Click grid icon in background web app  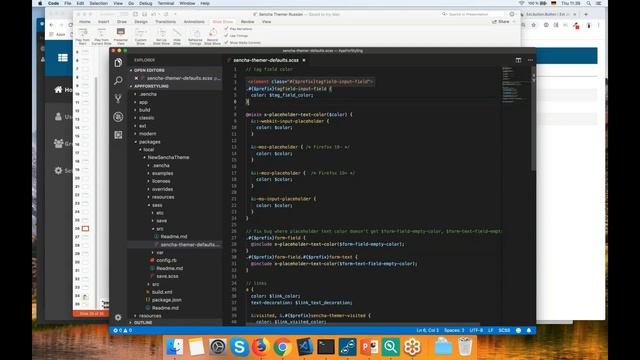(x=62, y=58)
